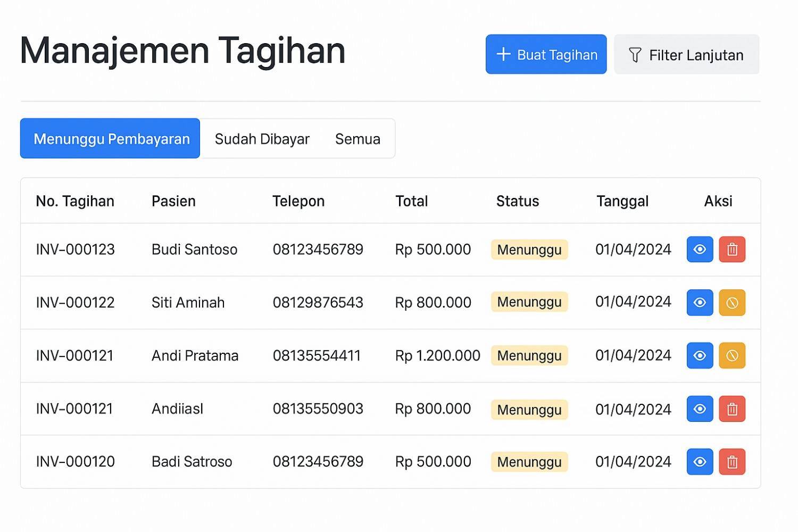Switch to the Sudah Dibayar tab
The height and width of the screenshot is (532, 798).
click(x=262, y=139)
